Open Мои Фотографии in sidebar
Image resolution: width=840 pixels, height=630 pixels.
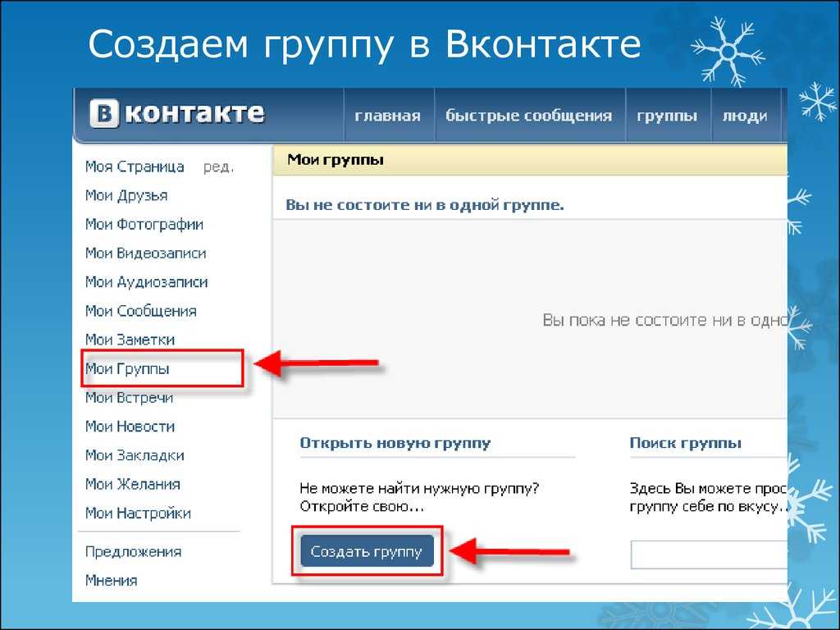pyautogui.click(x=144, y=225)
